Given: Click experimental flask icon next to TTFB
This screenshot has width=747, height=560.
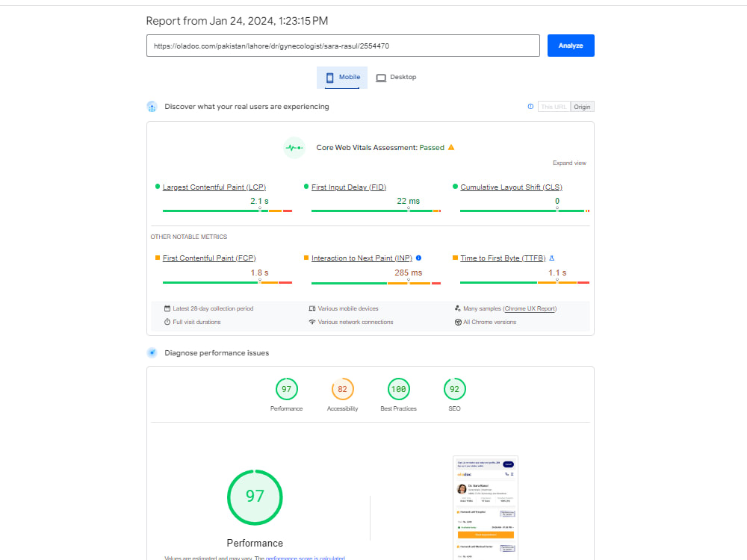Looking at the screenshot, I should coord(552,258).
